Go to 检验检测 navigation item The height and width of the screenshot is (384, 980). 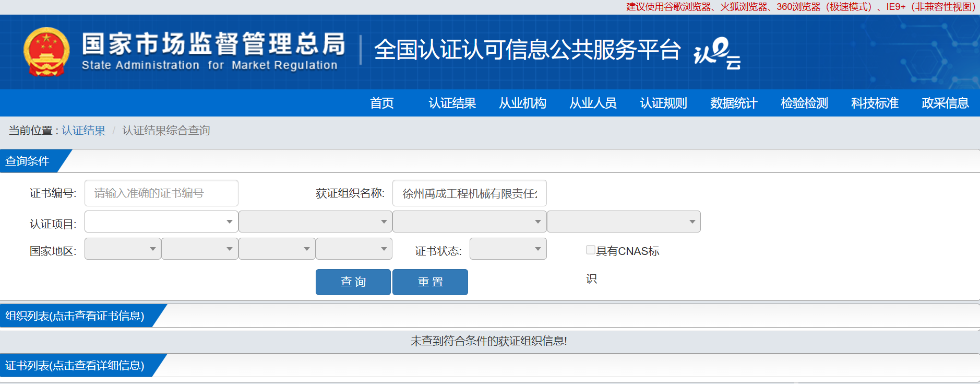tap(805, 103)
